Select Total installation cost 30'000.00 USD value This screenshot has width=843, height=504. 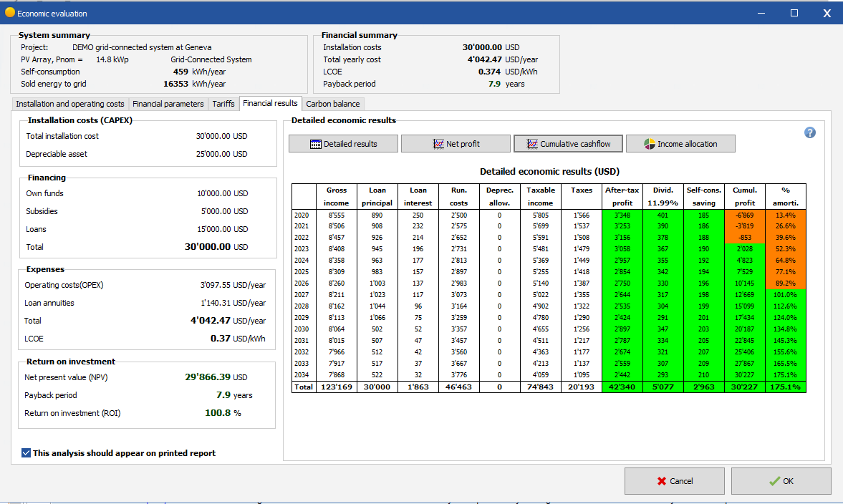click(221, 137)
